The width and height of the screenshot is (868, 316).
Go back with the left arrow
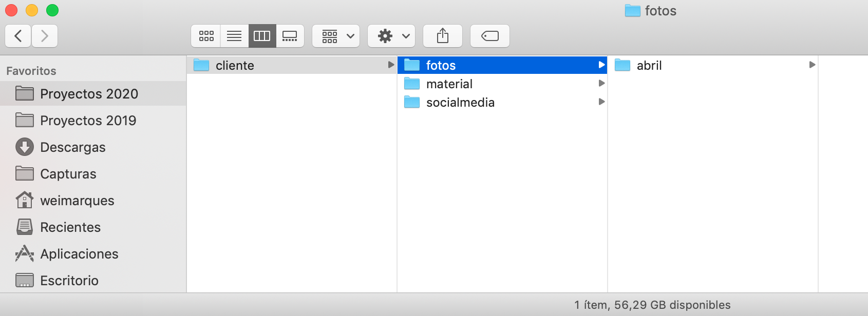coord(18,36)
